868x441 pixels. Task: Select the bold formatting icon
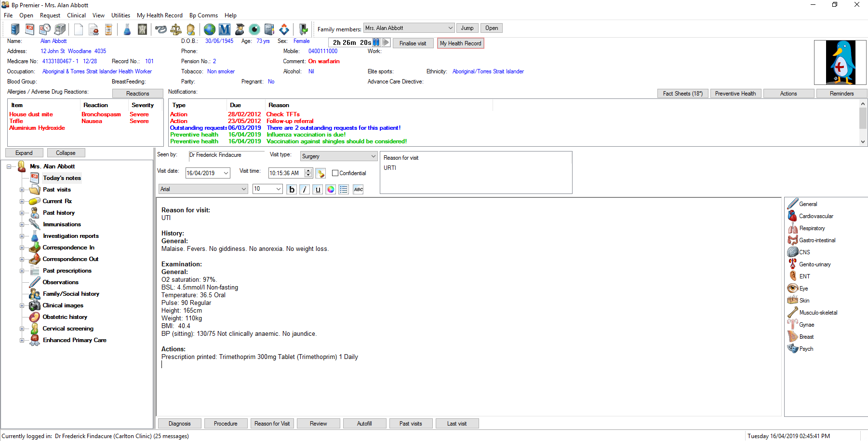click(x=292, y=189)
